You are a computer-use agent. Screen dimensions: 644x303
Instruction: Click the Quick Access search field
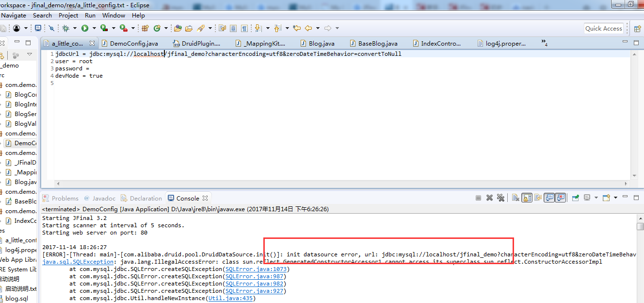603,29
